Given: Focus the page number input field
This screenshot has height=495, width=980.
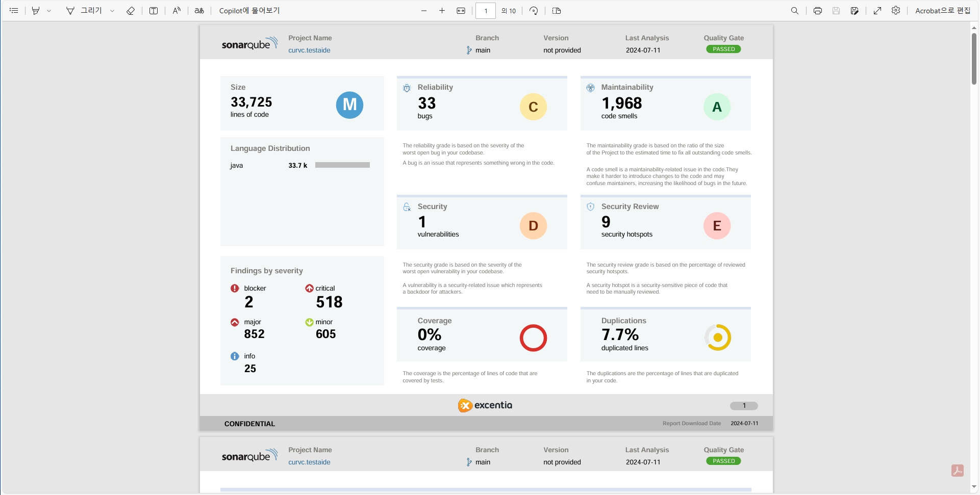Looking at the screenshot, I should [486, 11].
